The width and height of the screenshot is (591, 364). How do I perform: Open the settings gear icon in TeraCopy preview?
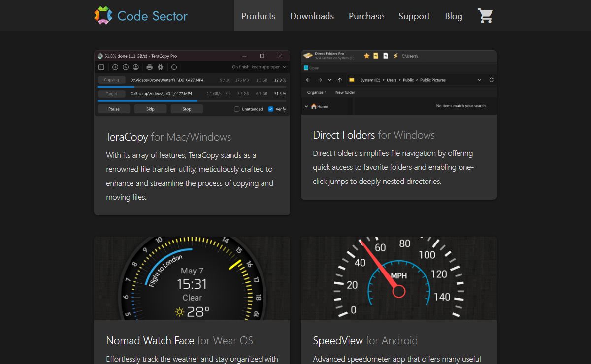(160, 67)
